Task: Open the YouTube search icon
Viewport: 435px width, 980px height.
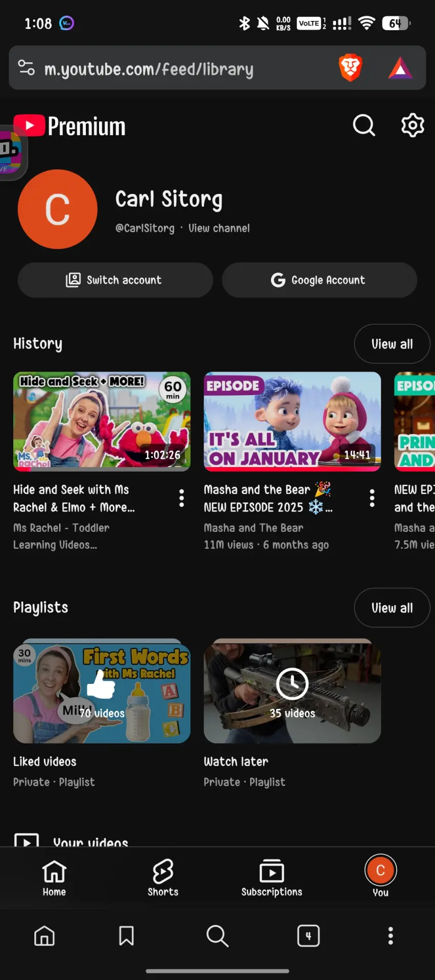Action: click(x=364, y=125)
